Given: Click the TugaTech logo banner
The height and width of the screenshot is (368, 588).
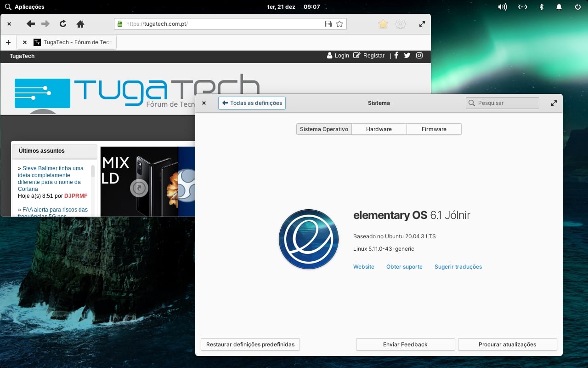Looking at the screenshot, I should click(x=137, y=93).
